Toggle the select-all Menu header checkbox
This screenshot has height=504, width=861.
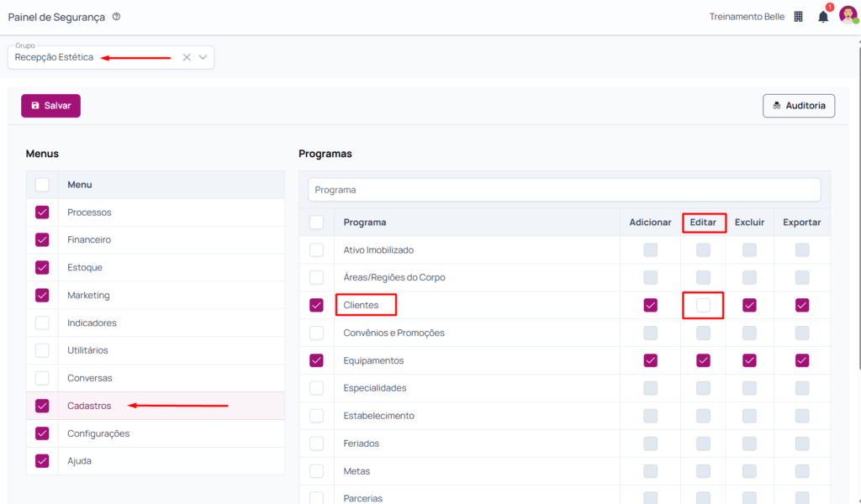coord(42,185)
